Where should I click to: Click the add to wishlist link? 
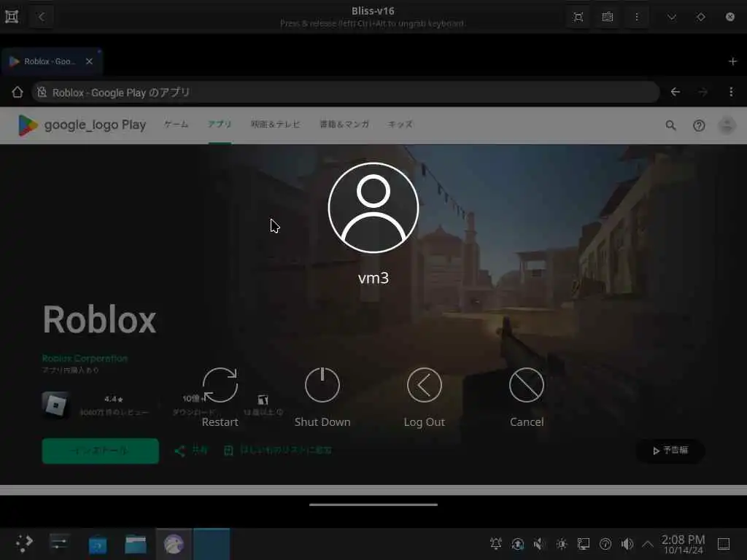point(278,451)
